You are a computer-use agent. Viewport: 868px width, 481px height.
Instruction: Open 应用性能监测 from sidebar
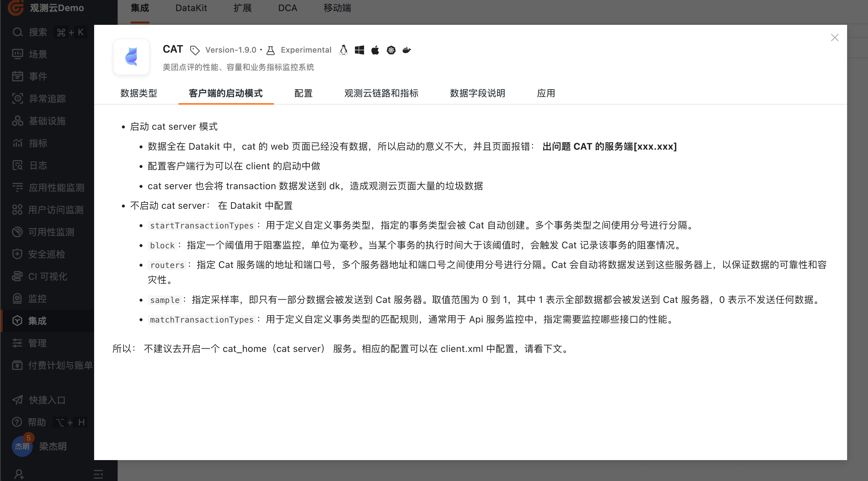pos(56,188)
